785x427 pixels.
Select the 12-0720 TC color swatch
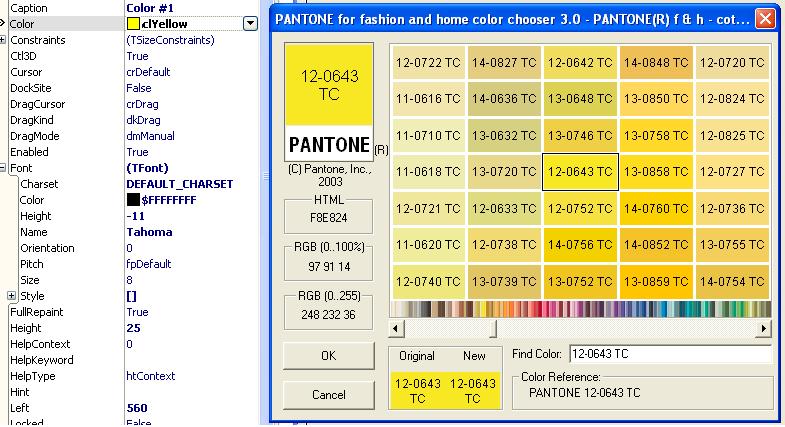click(732, 63)
